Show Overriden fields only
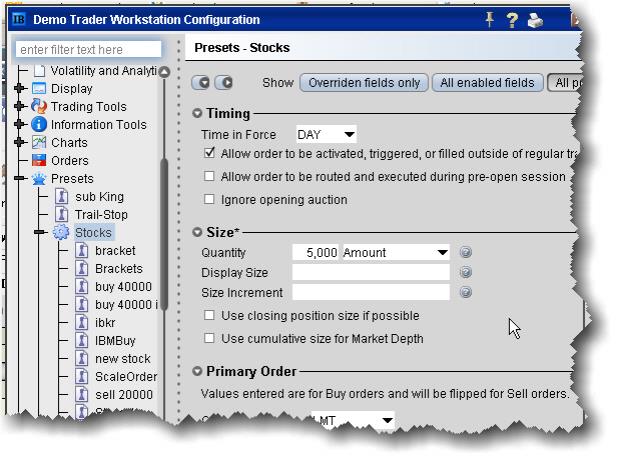This screenshot has height=459, width=618. coord(364,83)
